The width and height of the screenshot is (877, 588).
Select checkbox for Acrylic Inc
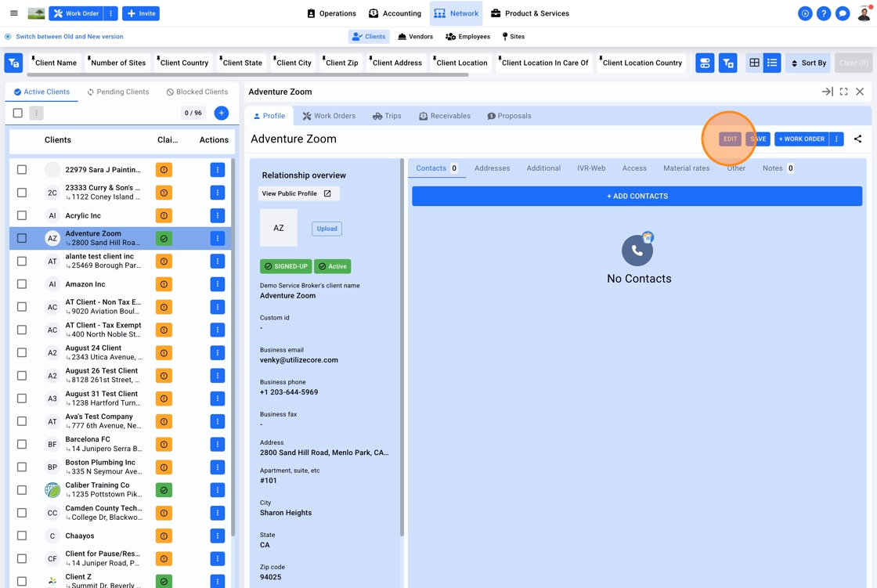pyautogui.click(x=22, y=215)
